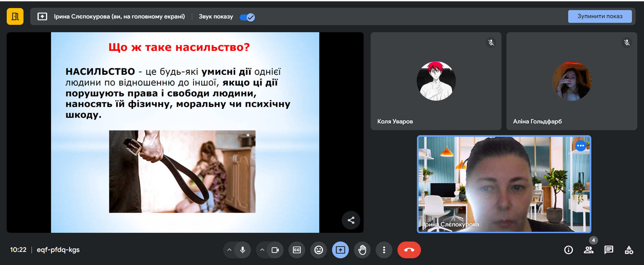Image resolution: width=644 pixels, height=265 pixels.
Task: Turn off the camera
Action: 275,250
